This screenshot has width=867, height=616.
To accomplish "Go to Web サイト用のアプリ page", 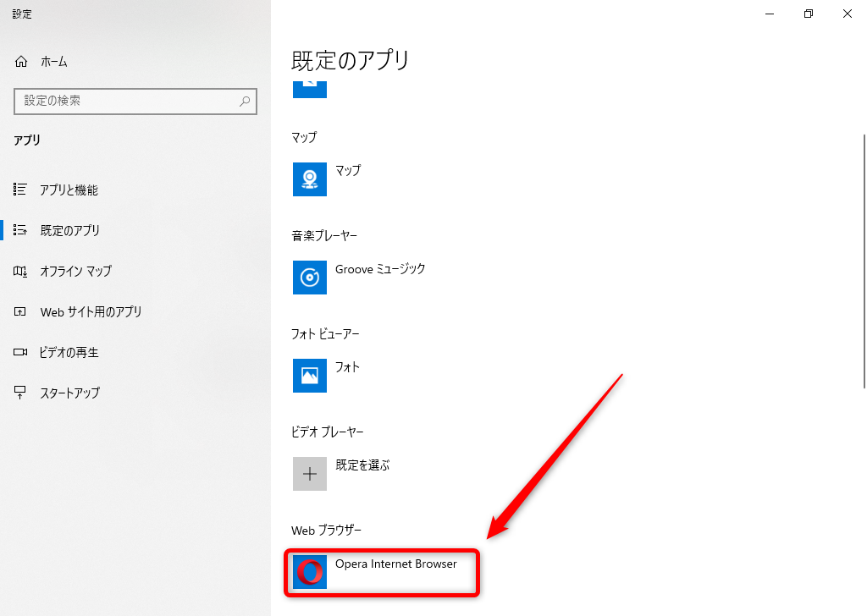I will pos(91,311).
